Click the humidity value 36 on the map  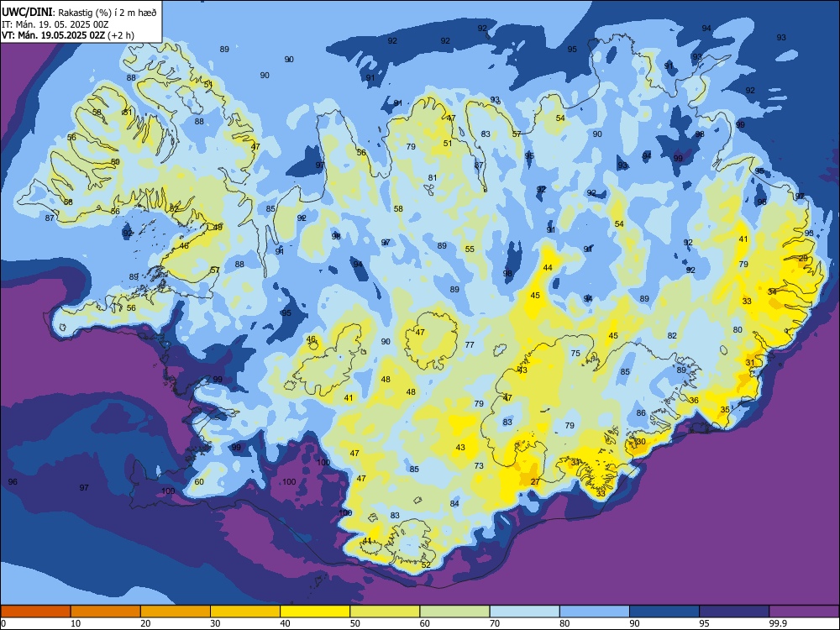point(694,401)
